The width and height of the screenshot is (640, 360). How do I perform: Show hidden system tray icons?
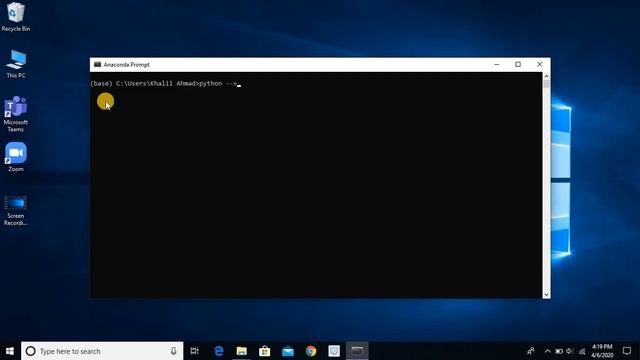coord(547,351)
